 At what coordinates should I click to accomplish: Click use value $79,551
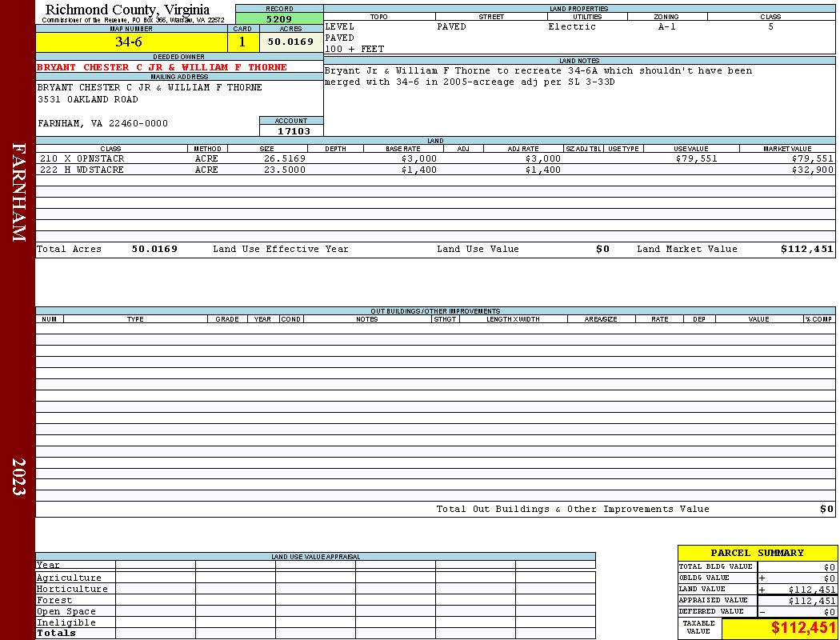click(697, 159)
